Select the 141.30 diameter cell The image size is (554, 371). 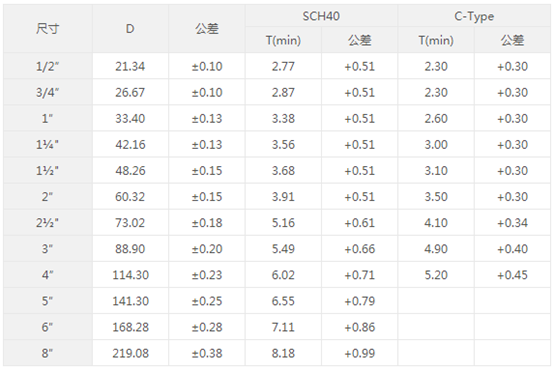[x=130, y=301]
